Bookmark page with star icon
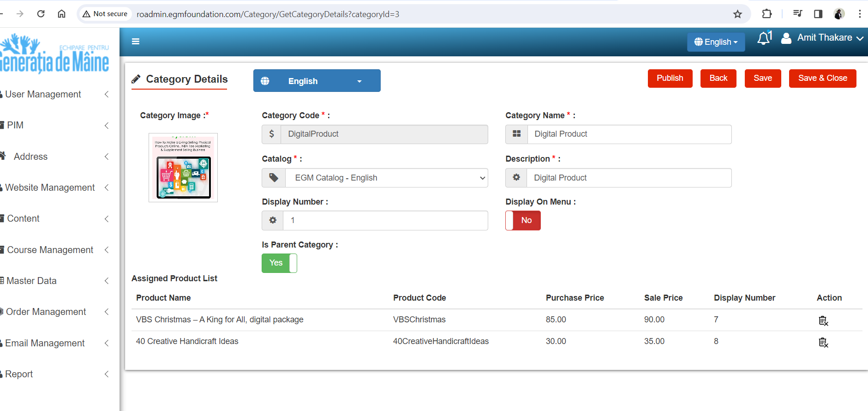This screenshot has height=411, width=868. pos(737,14)
